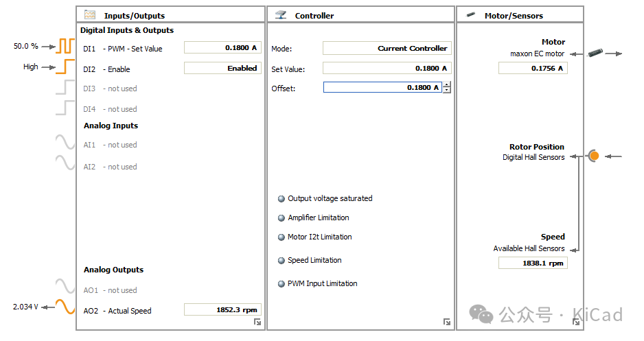Increase the Offset value with the up arrow
Viewport: 644px width, 341px height.
click(x=447, y=84)
